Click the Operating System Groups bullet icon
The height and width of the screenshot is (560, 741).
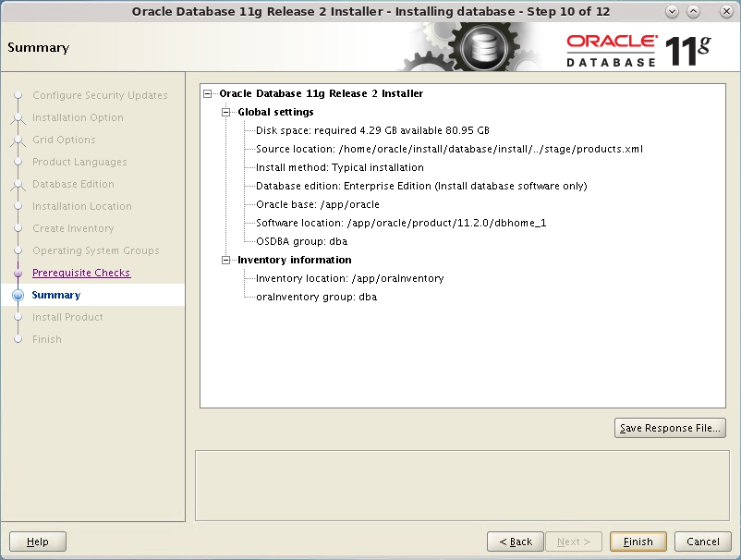18,251
